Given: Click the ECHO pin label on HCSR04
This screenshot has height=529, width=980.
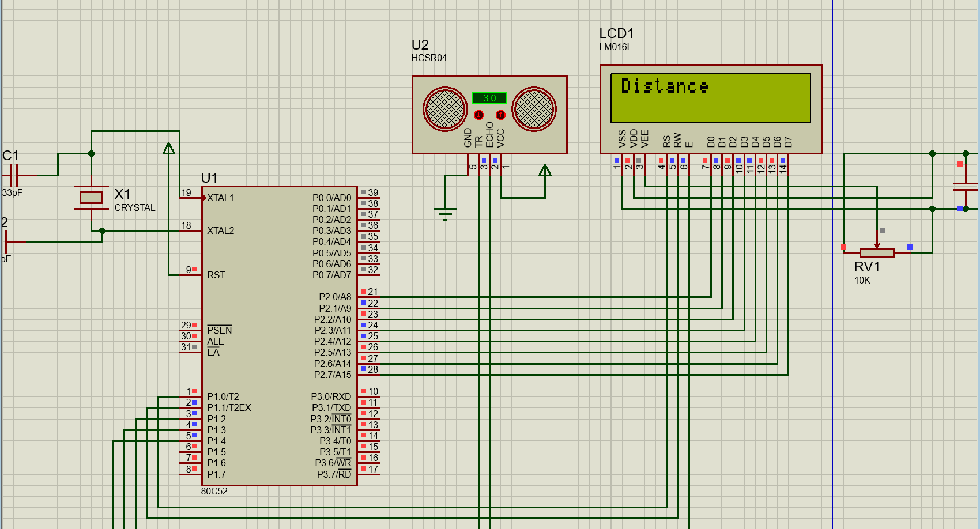Looking at the screenshot, I should tap(490, 134).
